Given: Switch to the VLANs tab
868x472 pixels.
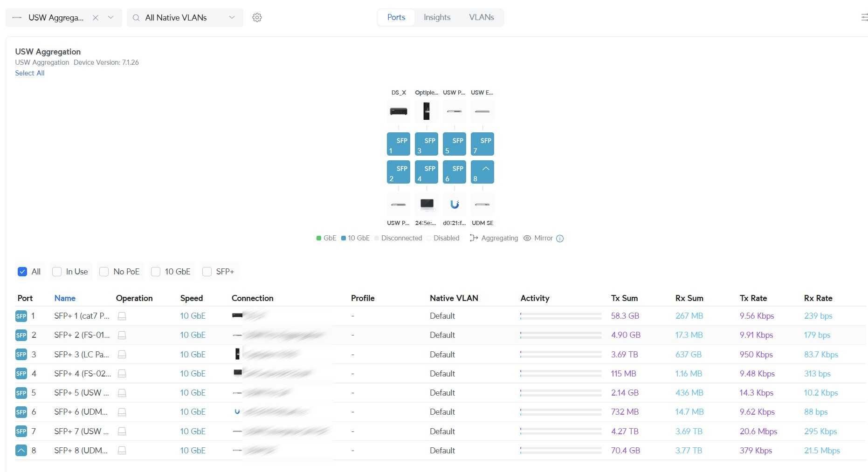Looking at the screenshot, I should pos(482,17).
